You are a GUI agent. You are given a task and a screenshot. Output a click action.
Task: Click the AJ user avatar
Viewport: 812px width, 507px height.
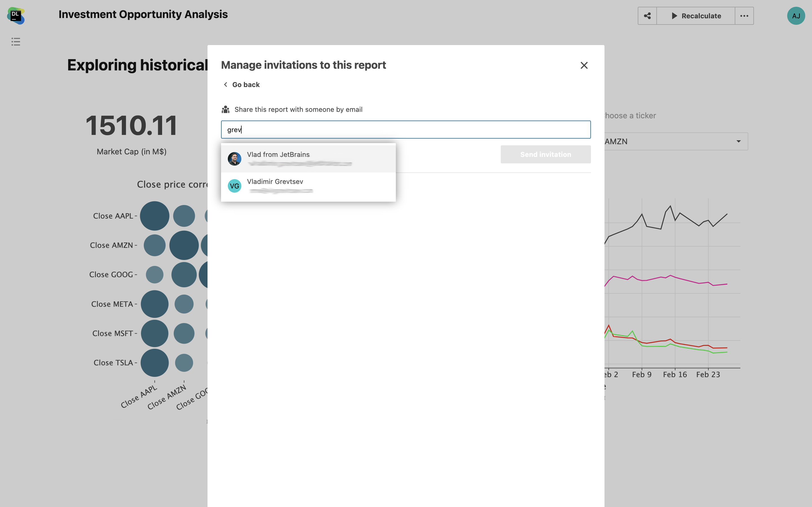point(796,16)
